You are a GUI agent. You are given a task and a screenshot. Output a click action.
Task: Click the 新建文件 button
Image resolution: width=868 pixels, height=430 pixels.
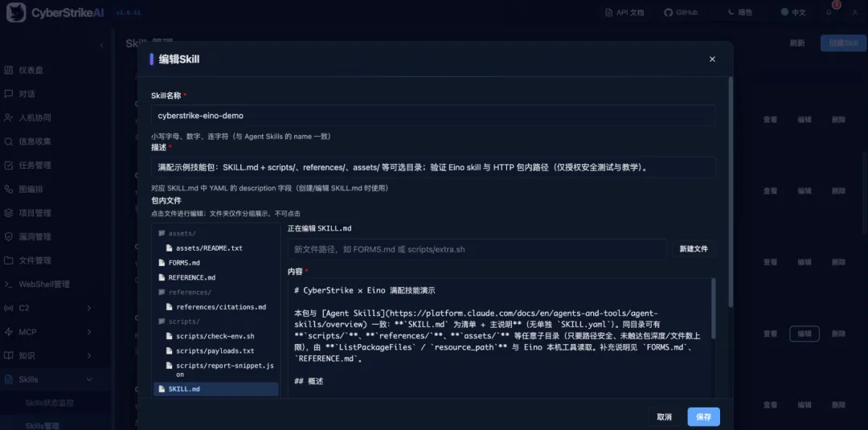click(694, 249)
